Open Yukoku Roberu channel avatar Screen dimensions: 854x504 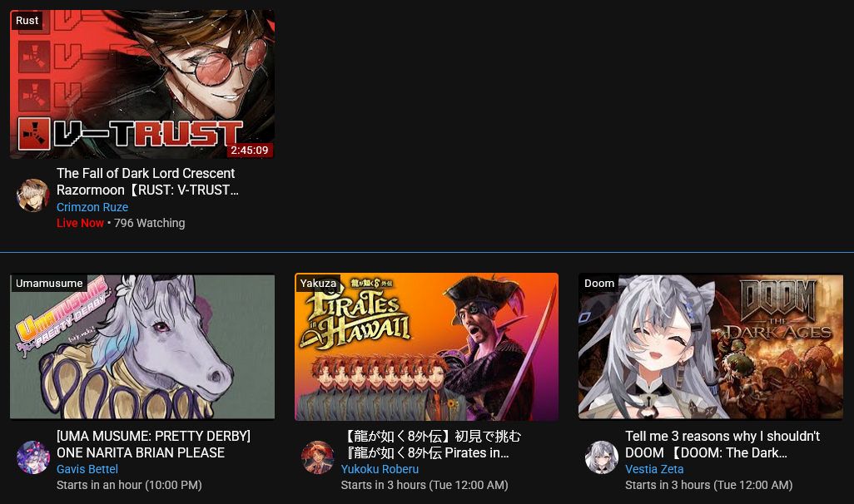(x=317, y=457)
